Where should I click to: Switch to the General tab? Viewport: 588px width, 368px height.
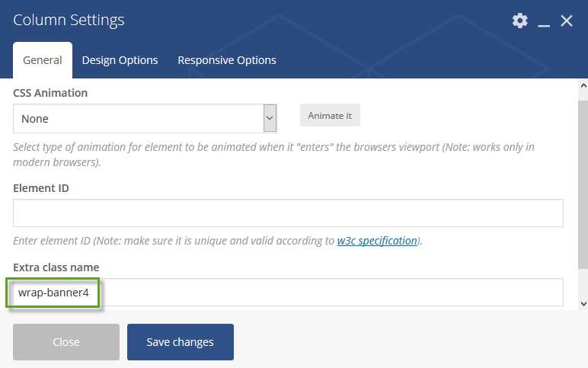point(43,60)
